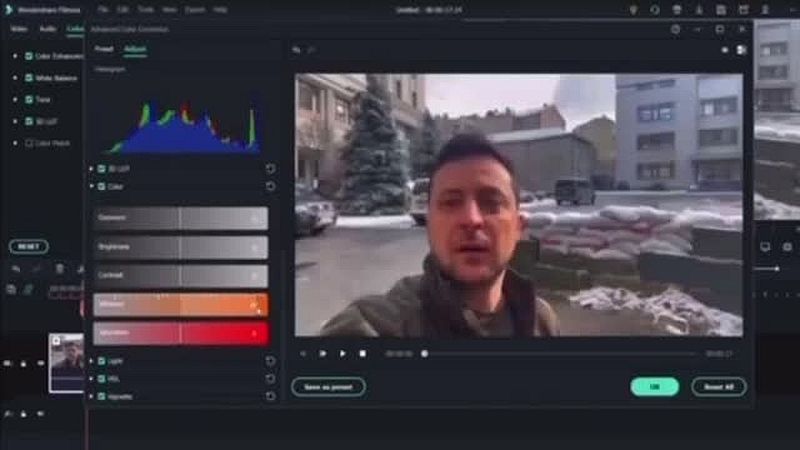
Task: Reset the HSL section values
Action: [x=270, y=379]
